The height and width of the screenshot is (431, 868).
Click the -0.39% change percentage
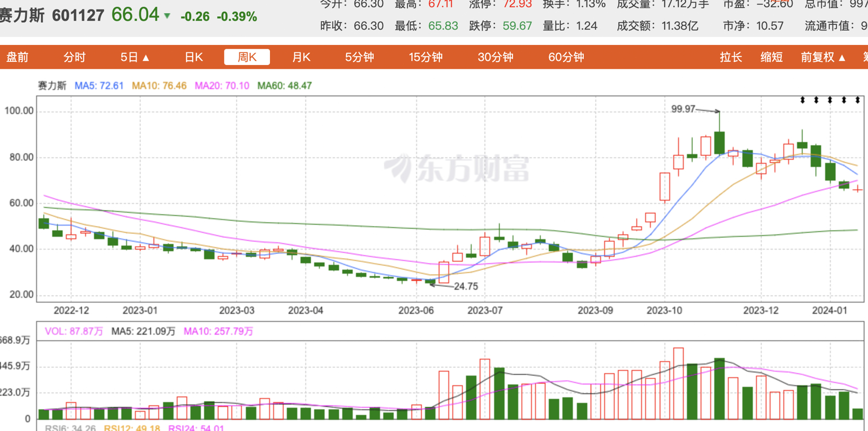[237, 17]
